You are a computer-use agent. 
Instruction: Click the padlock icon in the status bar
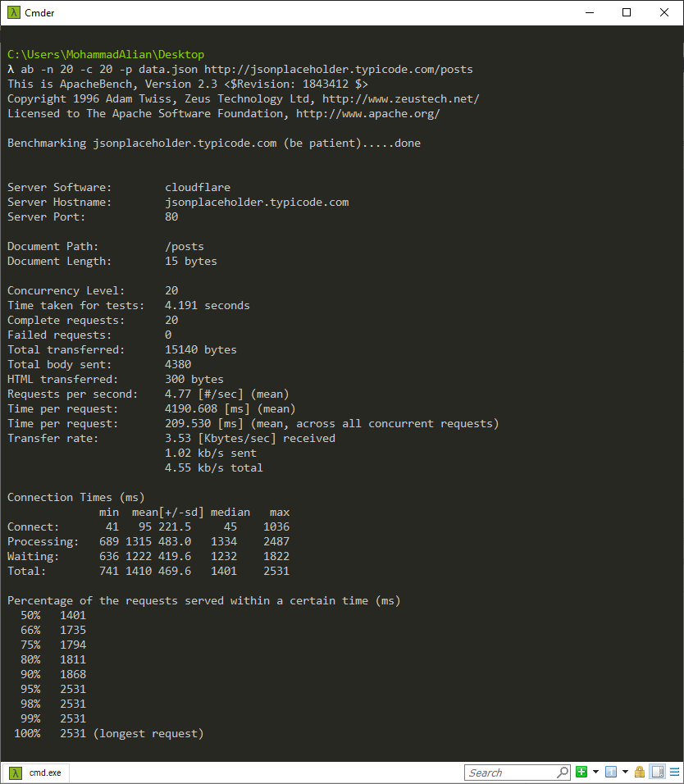pyautogui.click(x=640, y=773)
